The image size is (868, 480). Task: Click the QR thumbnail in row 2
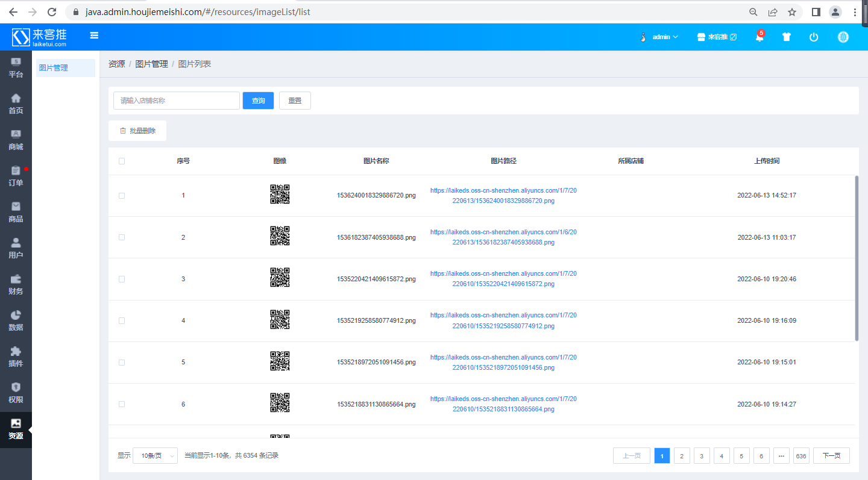tap(280, 236)
